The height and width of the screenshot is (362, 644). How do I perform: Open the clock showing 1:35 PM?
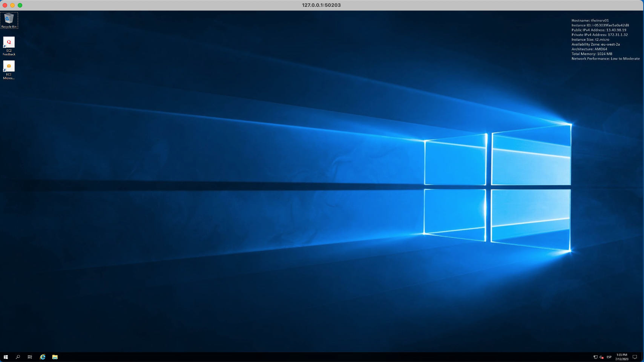click(622, 357)
